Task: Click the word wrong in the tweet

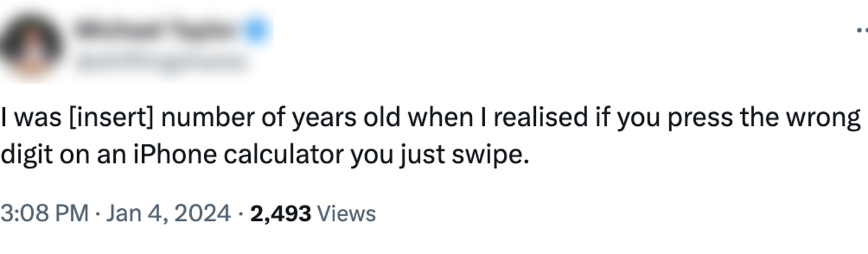Action: (830, 118)
